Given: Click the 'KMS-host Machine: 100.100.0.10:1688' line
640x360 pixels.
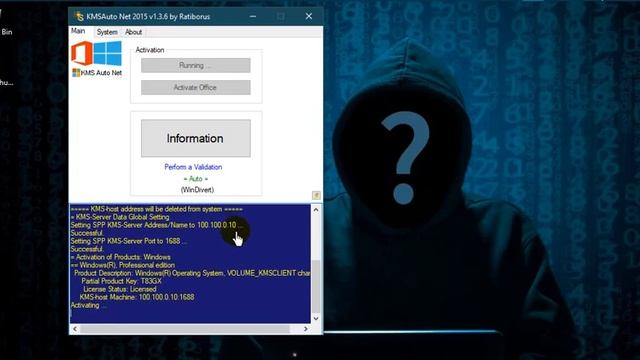Looking at the screenshot, I should point(137,297).
